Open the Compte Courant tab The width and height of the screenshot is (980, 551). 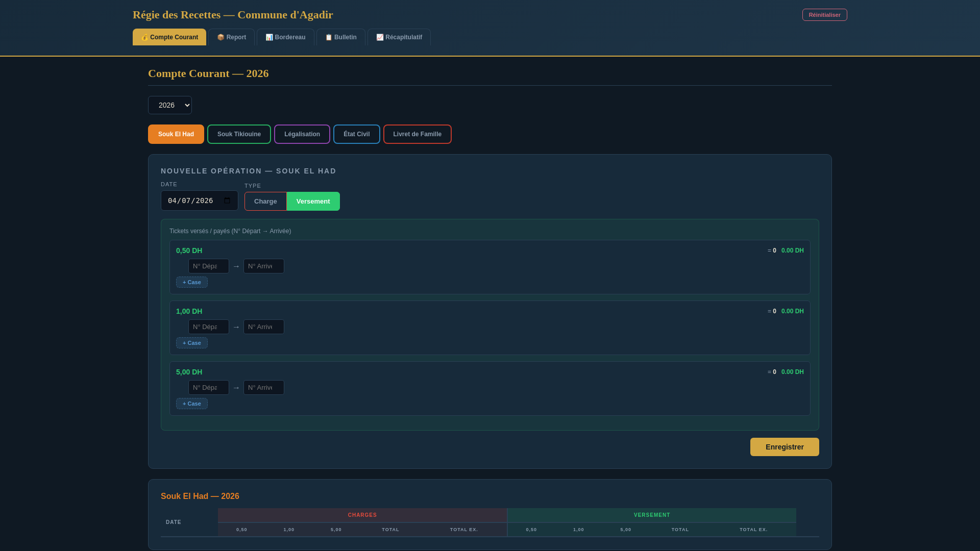[169, 37]
